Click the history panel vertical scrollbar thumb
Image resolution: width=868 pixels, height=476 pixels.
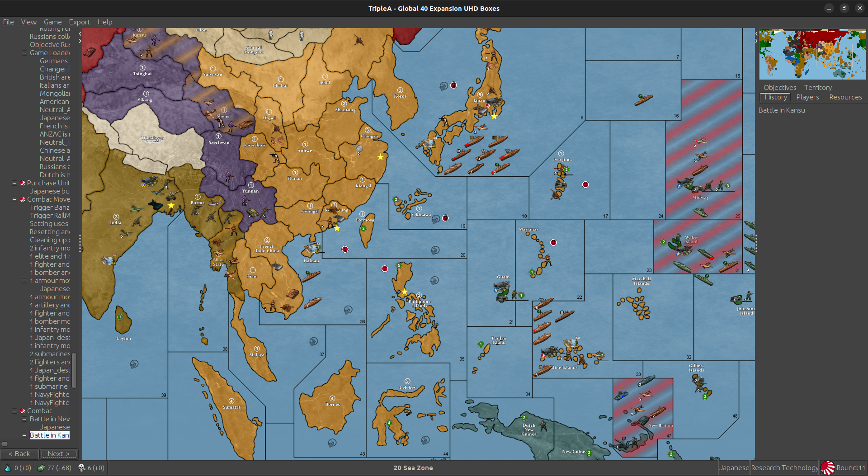pos(74,370)
